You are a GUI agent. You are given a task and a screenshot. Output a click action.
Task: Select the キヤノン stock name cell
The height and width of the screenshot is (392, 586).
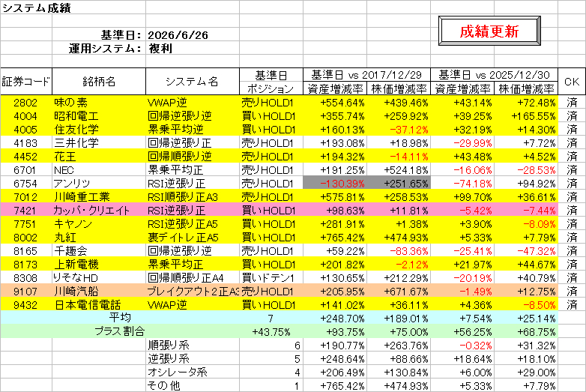tap(99, 224)
